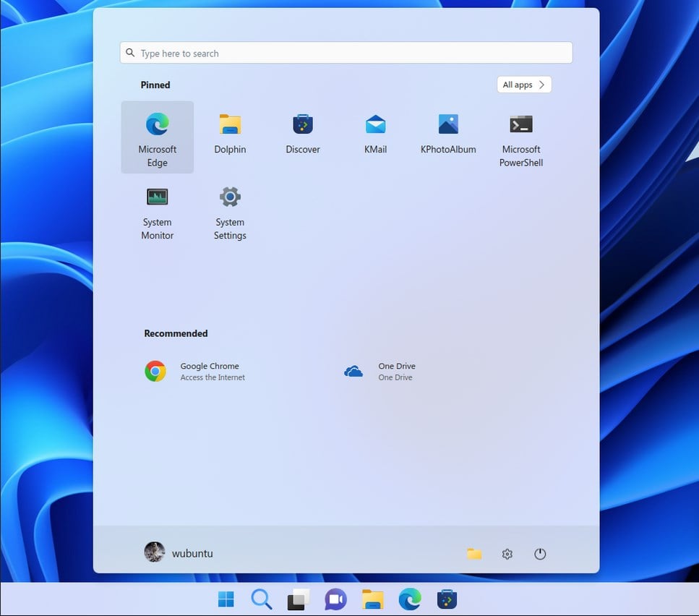Screen dimensions: 699x616
Task: Open the file manager taskbar icon
Action: pyautogui.click(x=373, y=599)
